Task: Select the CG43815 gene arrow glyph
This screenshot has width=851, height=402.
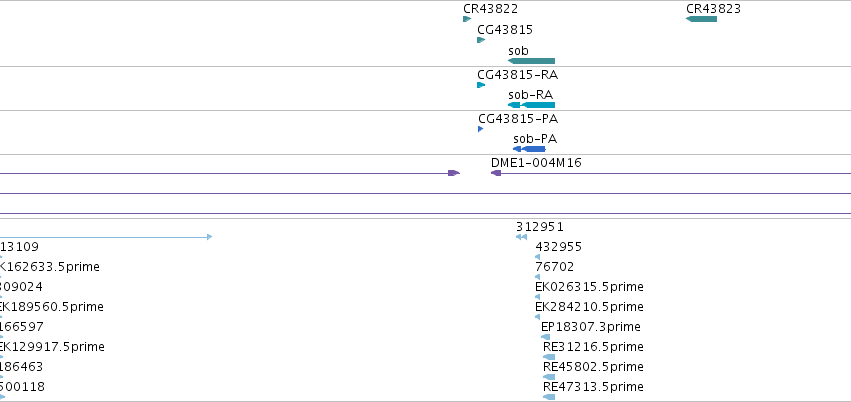Action: click(481, 40)
